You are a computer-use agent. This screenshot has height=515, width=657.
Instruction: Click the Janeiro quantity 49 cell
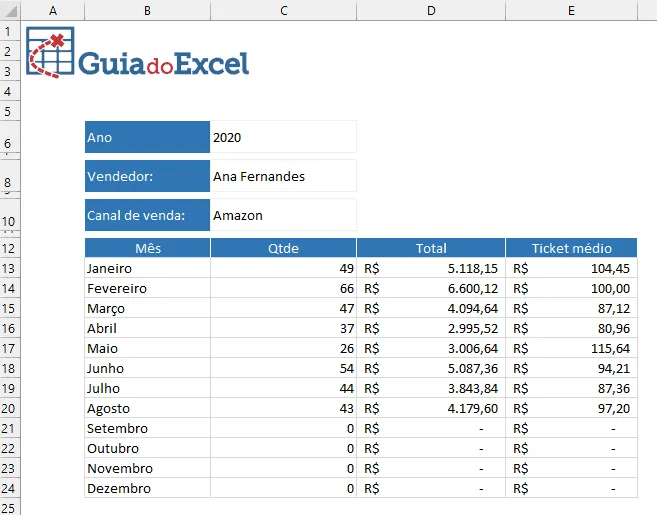coord(284,268)
